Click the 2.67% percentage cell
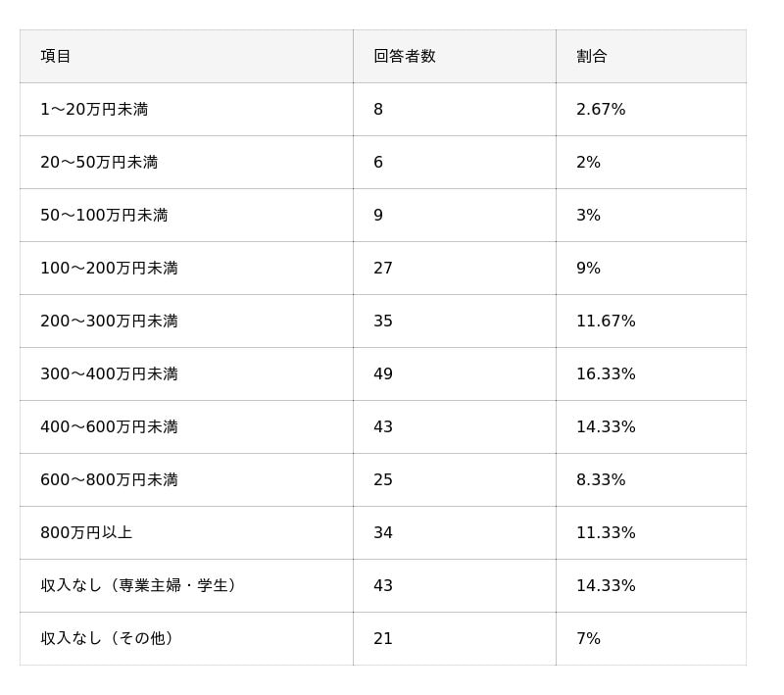Viewport: 784px width, 695px height. [601, 109]
